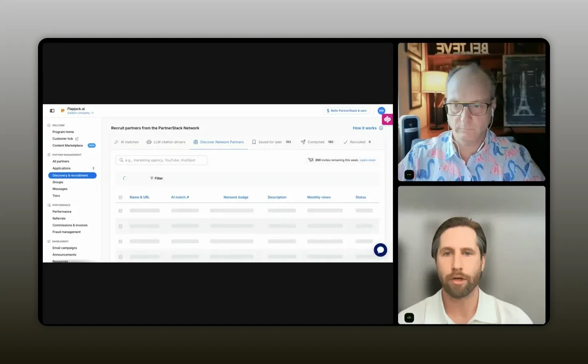Open Commissions & invoices

(x=70, y=225)
